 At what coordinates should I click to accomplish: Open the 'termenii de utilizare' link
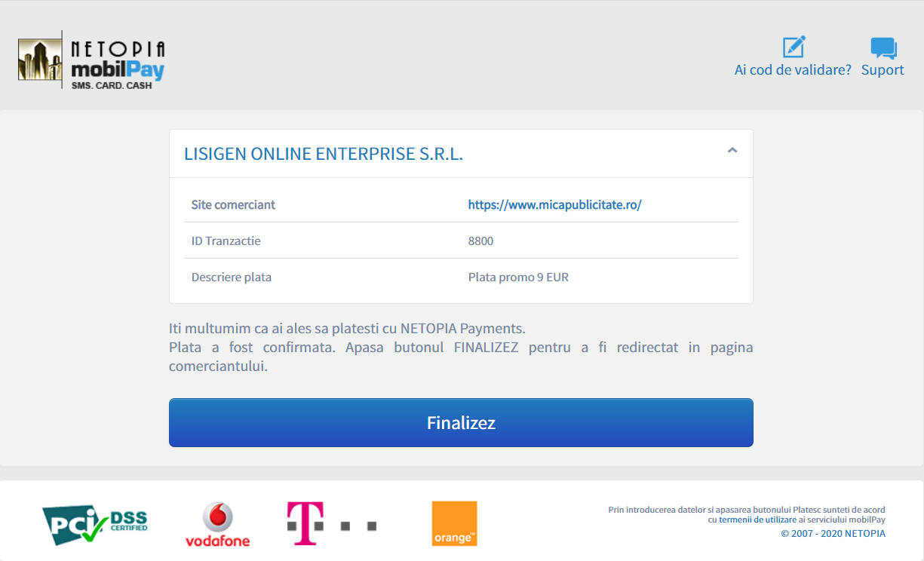(x=757, y=520)
